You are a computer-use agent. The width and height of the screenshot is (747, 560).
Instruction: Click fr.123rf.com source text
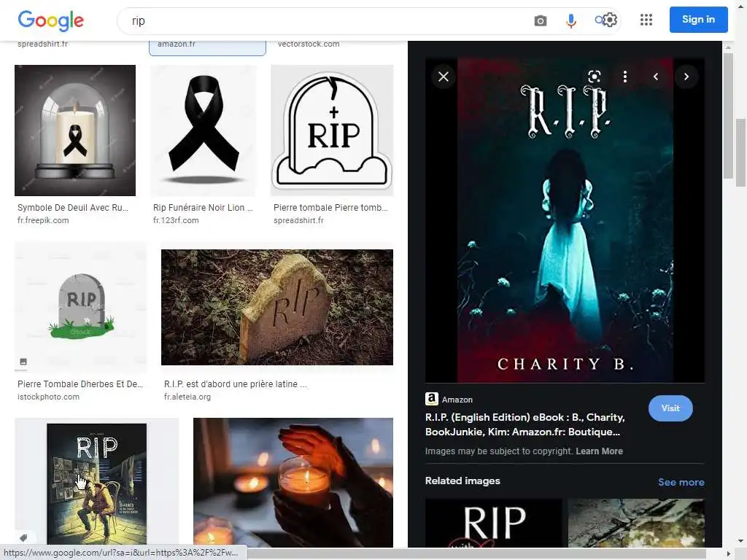(x=176, y=220)
